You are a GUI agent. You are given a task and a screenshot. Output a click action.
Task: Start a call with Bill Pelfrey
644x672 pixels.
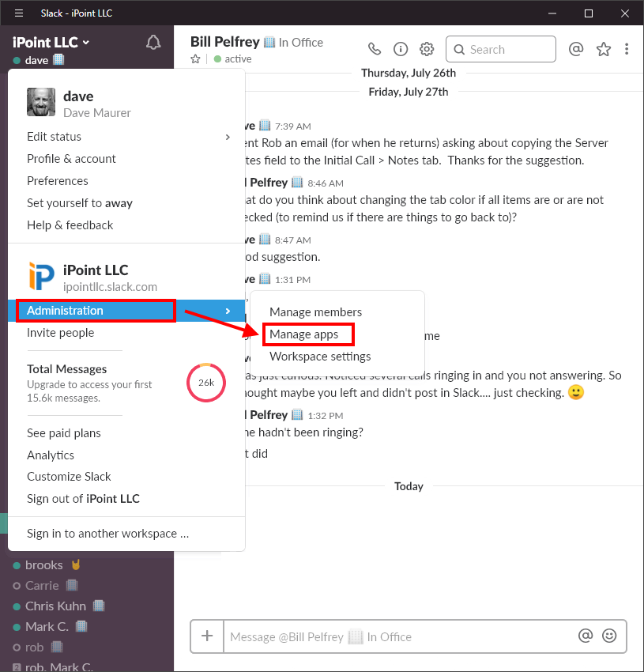pos(374,48)
